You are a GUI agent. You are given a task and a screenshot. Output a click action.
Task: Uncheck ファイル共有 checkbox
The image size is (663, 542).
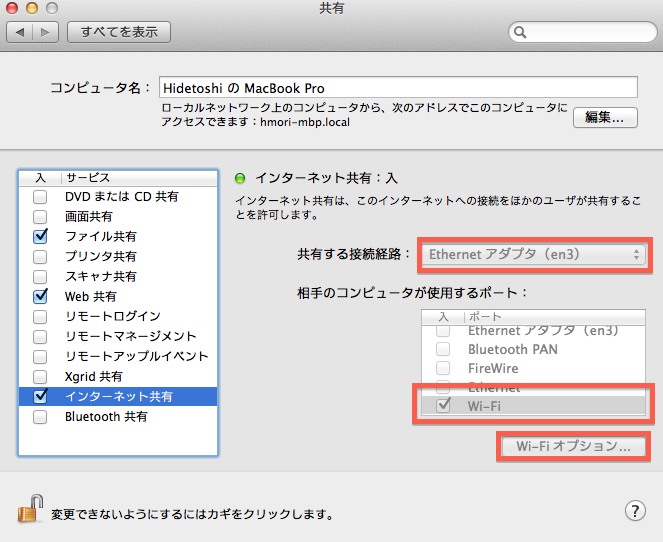[40, 236]
